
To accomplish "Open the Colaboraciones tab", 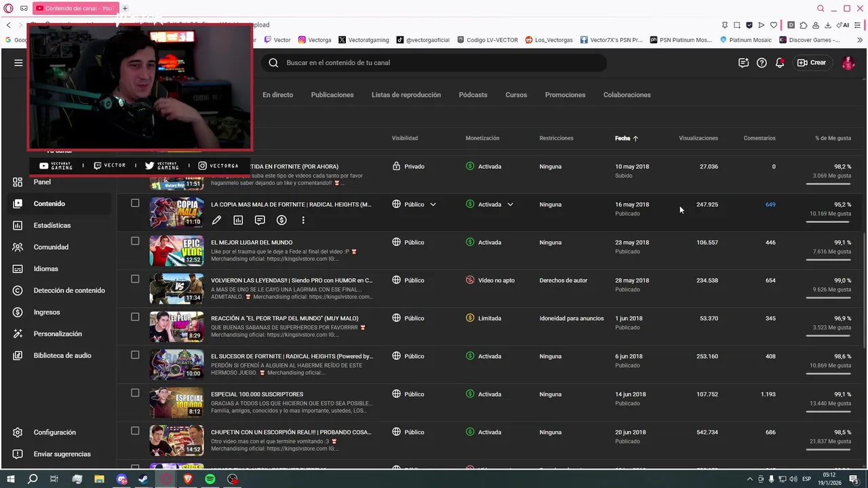I will 627,95.
